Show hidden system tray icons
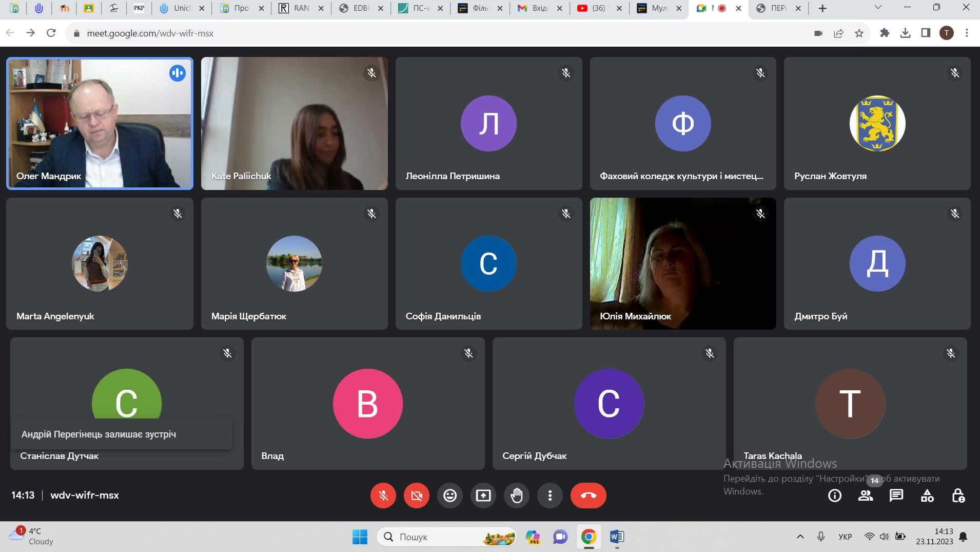Image resolution: width=980 pixels, height=552 pixels. tap(800, 537)
